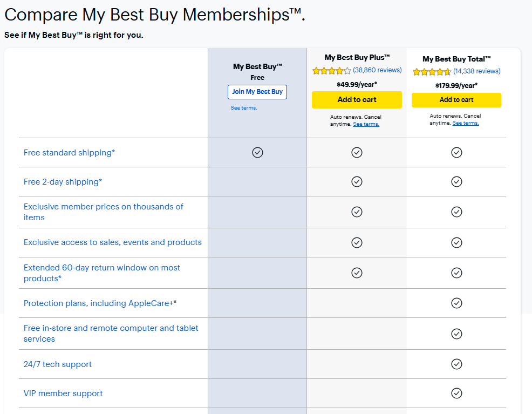Click Extended 60-day return checkmark in Plus column
Image resolution: width=532 pixels, height=414 pixels.
(x=357, y=273)
